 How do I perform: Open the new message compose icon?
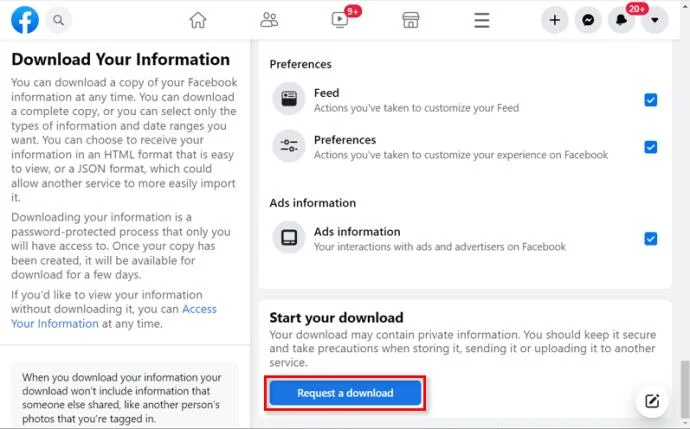coord(652,401)
